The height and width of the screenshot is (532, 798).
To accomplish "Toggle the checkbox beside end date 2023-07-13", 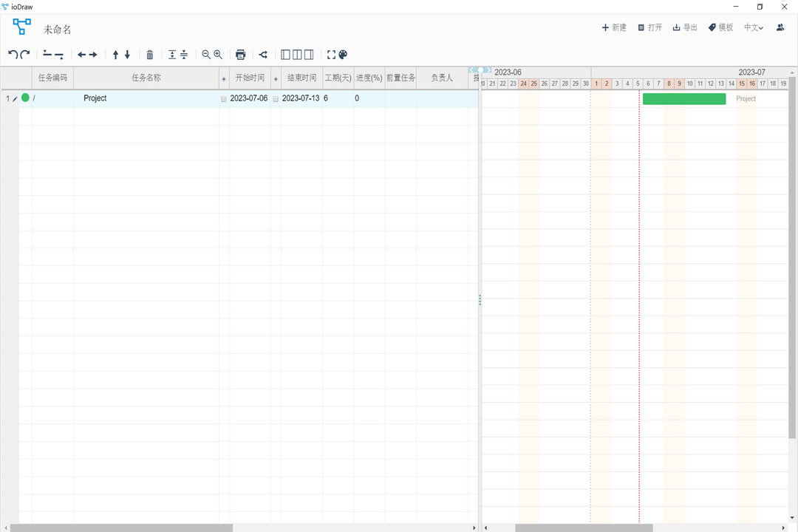I will click(276, 98).
